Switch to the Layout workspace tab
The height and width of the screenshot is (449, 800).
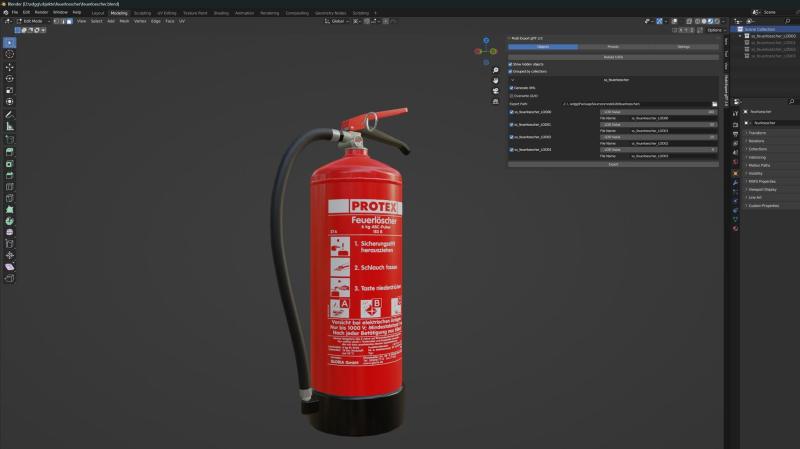tap(98, 13)
